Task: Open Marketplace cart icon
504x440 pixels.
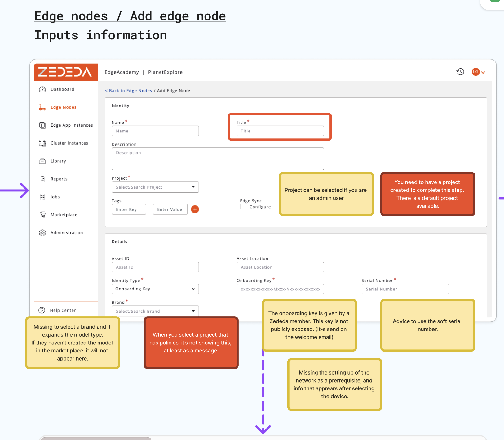Action: tap(42, 215)
